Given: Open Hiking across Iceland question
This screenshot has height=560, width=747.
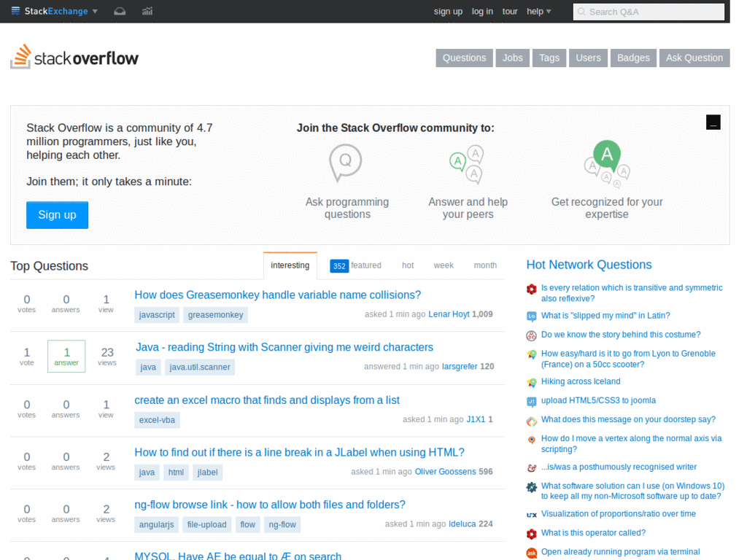Looking at the screenshot, I should pyautogui.click(x=580, y=381).
